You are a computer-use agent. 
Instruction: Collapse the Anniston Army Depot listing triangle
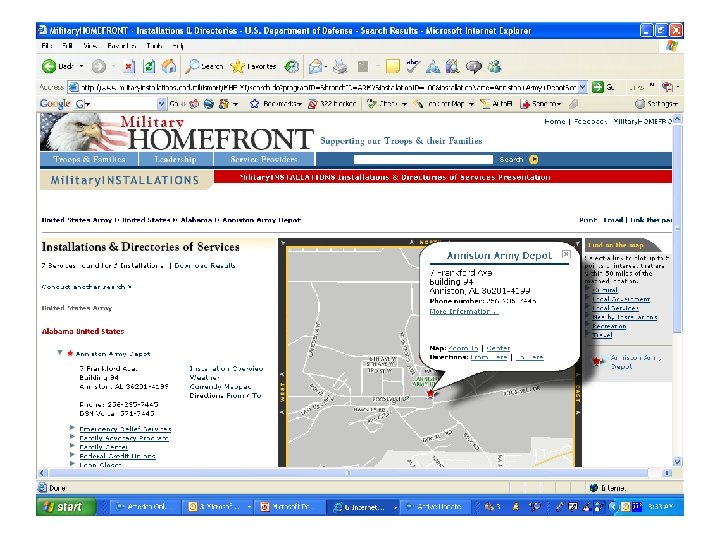pos(60,353)
